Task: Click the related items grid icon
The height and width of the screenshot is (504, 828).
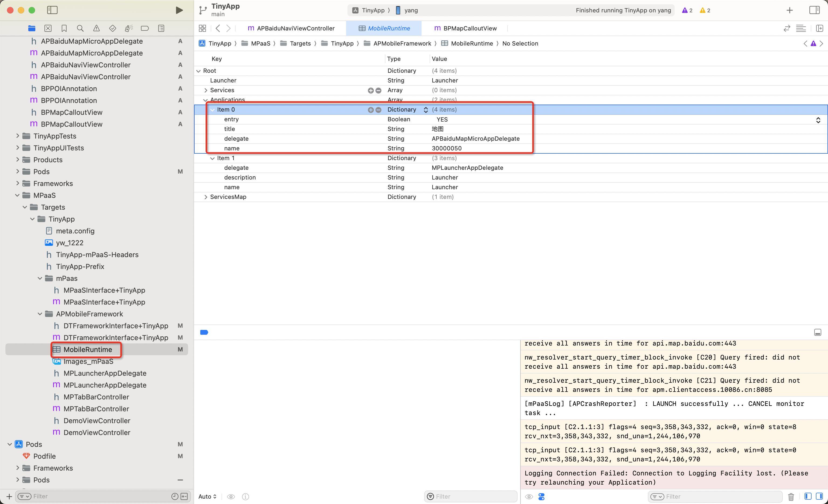Action: pos(202,28)
